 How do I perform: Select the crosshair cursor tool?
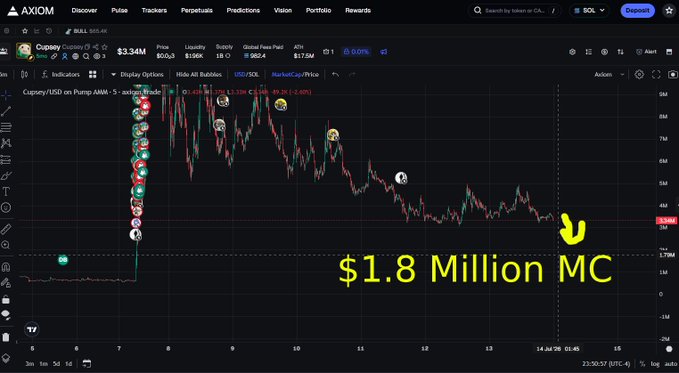tap(6, 95)
